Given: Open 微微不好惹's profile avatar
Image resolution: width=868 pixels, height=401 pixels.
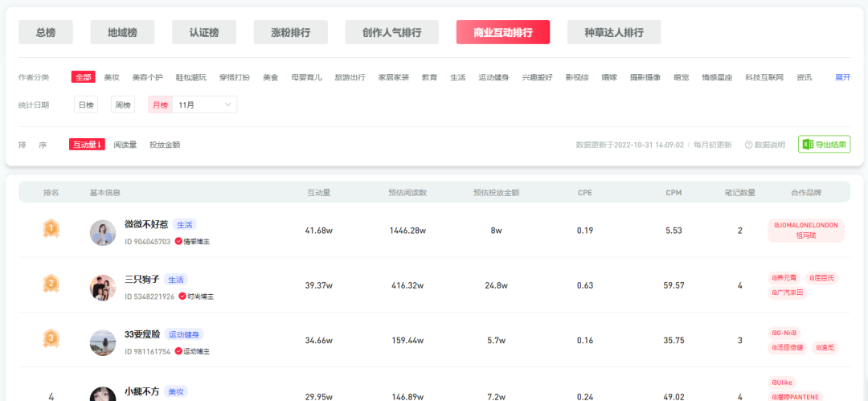Looking at the screenshot, I should click(103, 232).
